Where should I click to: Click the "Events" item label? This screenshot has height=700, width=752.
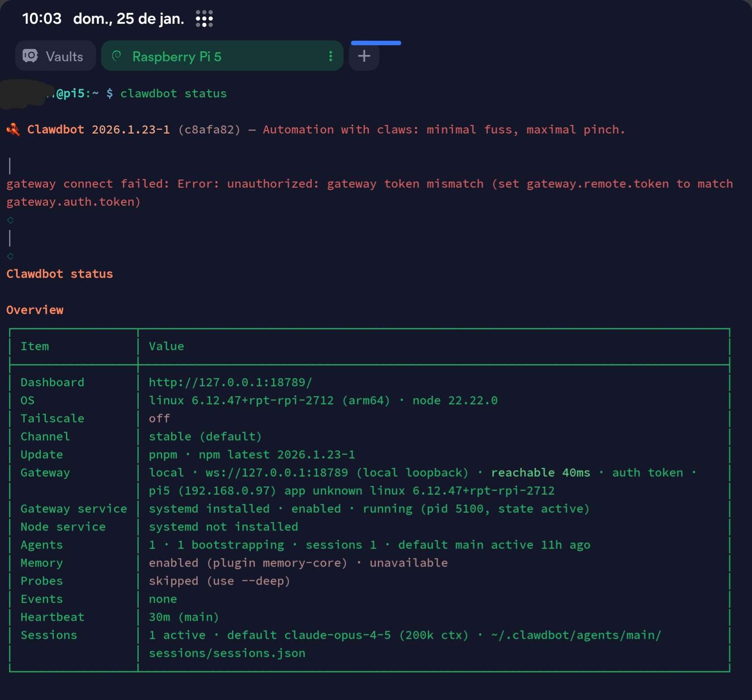[x=42, y=599]
